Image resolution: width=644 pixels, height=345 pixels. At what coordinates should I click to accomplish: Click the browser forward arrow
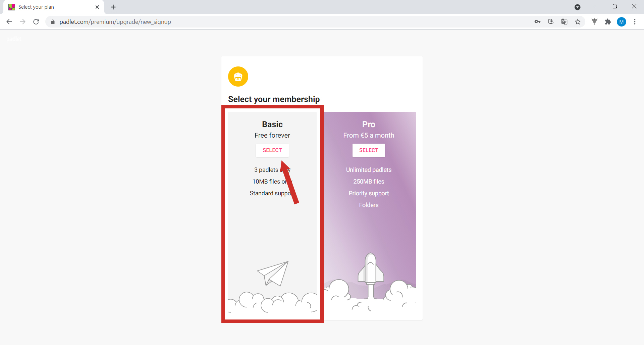pos(22,22)
